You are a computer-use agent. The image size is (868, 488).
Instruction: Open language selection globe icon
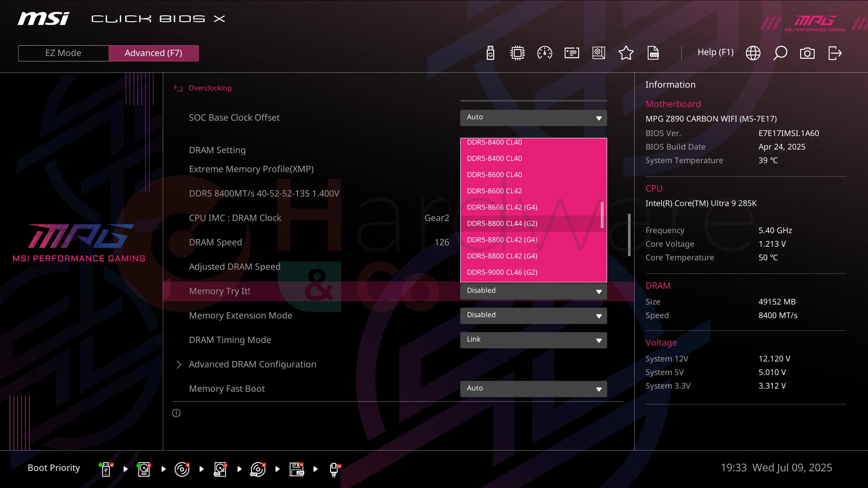[x=753, y=53]
